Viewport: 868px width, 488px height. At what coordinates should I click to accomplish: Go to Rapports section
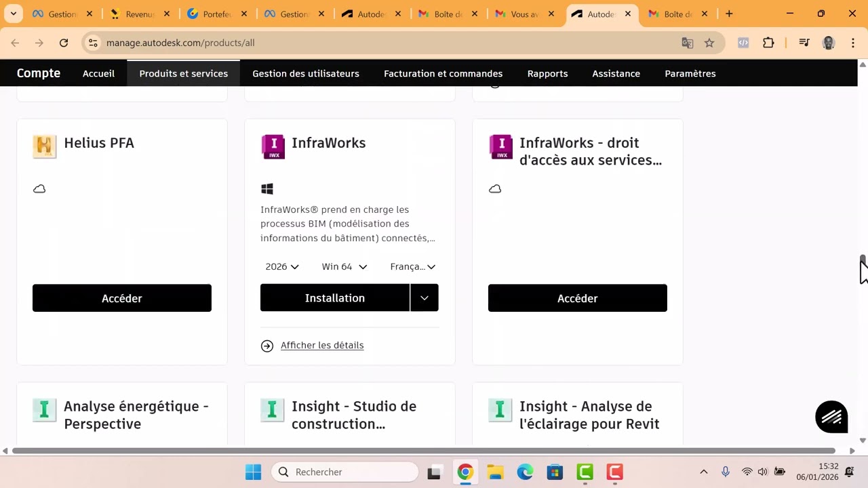[548, 73]
